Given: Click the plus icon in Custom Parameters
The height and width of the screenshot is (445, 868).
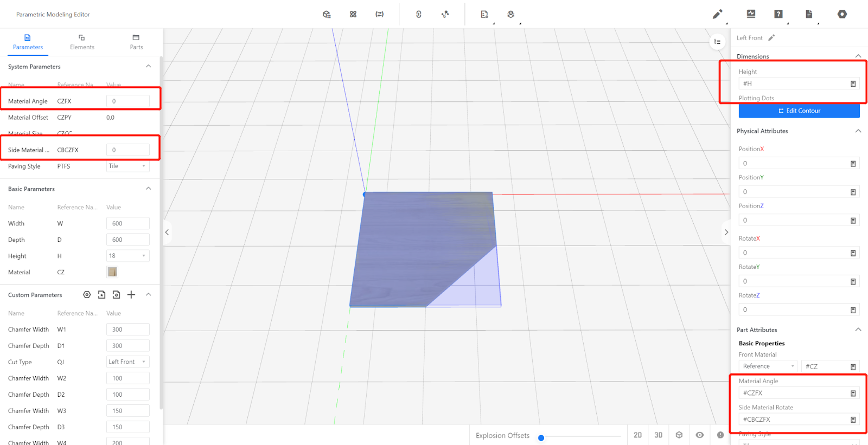Looking at the screenshot, I should point(131,295).
